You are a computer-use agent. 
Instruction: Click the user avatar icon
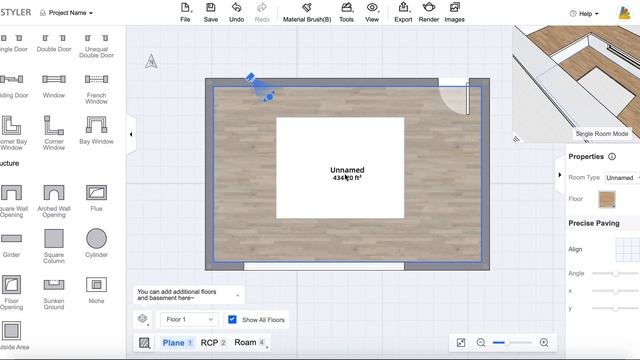pyautogui.click(x=624, y=13)
